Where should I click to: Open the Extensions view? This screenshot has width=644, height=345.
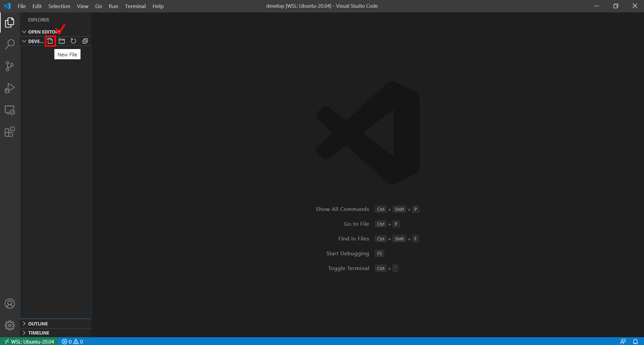tap(10, 132)
